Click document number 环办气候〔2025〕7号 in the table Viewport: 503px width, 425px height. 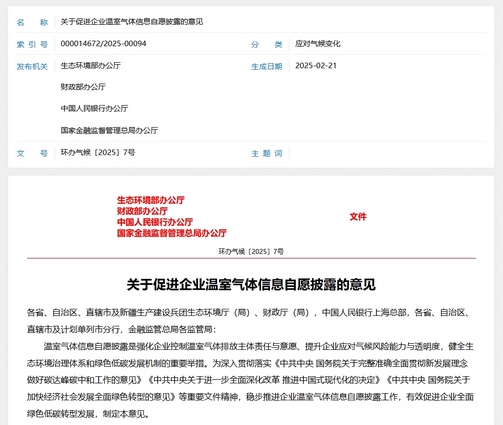(98, 152)
